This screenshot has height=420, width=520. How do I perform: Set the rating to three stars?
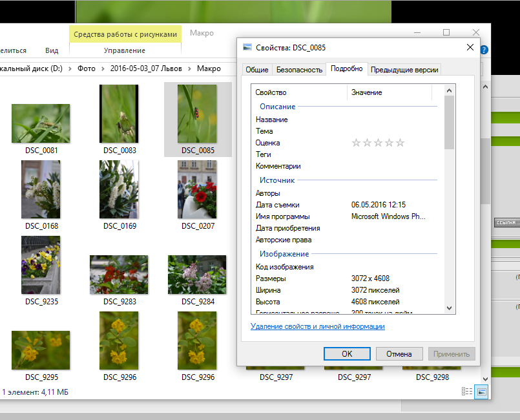(x=379, y=143)
